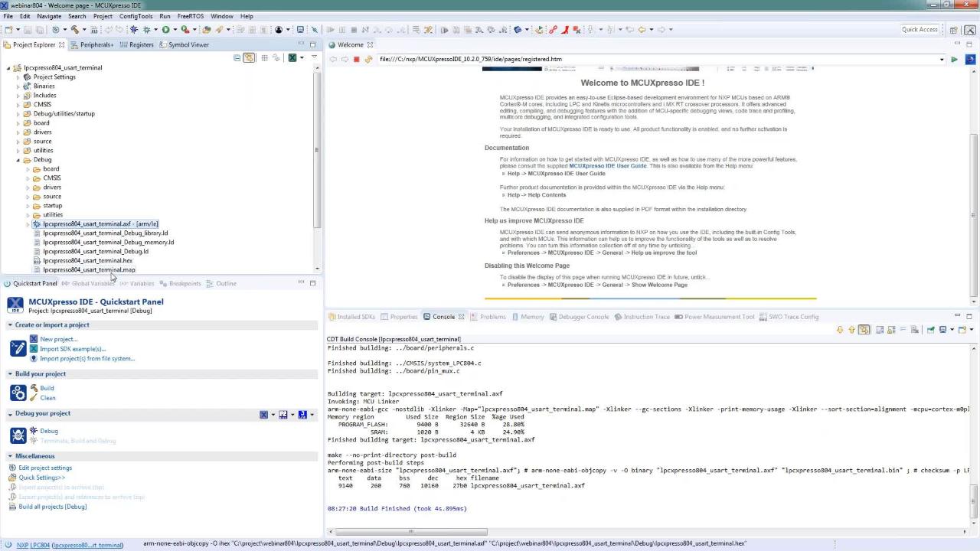Collapse the Debug folder in project tree
This screenshot has height=551, width=980.
pos(18,160)
